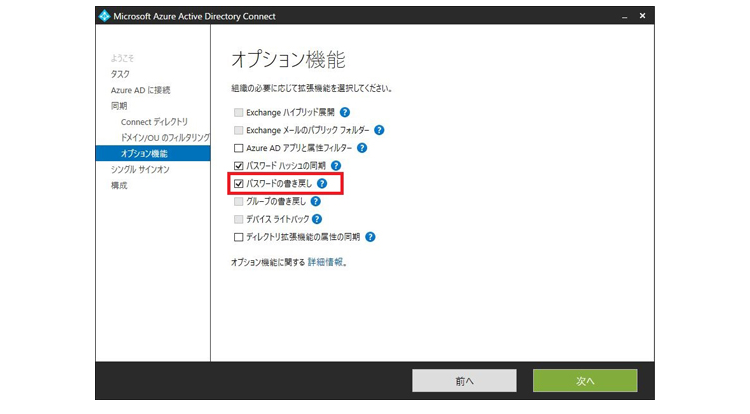Click help icon next to Exchange ハイブリッド展開
750x414 pixels.
point(345,113)
